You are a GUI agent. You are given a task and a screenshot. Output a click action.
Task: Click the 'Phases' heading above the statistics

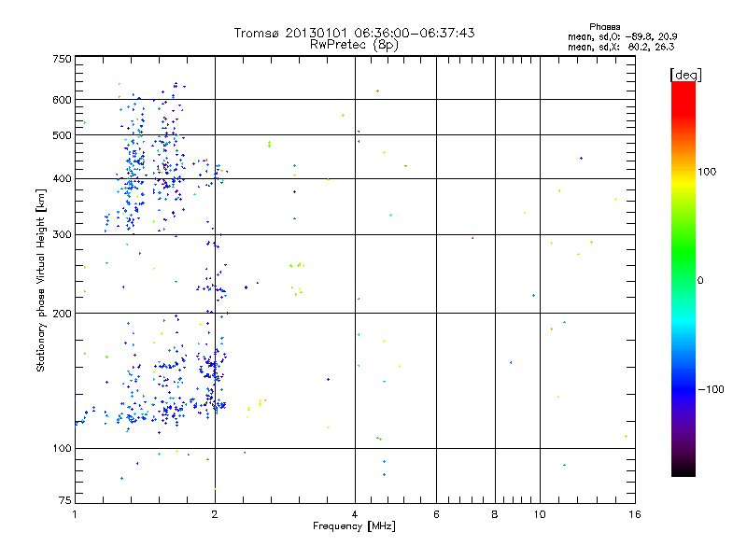tap(604, 27)
